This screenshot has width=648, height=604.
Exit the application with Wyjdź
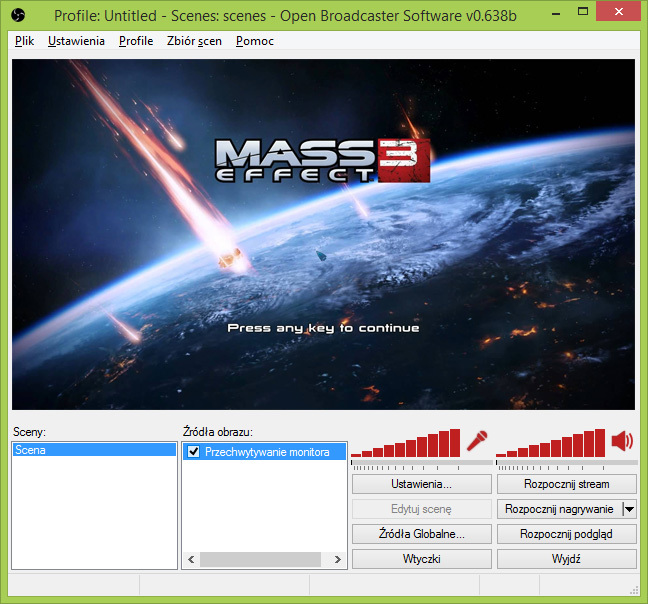[x=567, y=559]
